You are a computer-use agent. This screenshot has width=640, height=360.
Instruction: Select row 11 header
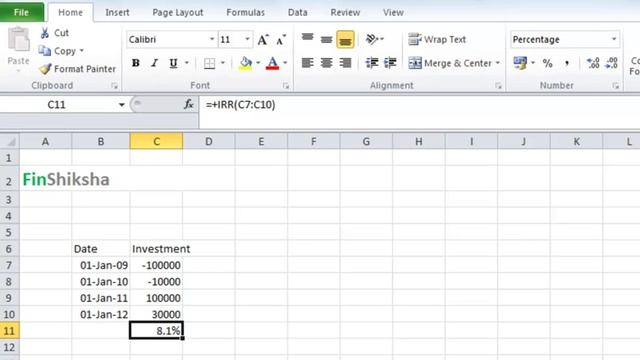[9, 330]
